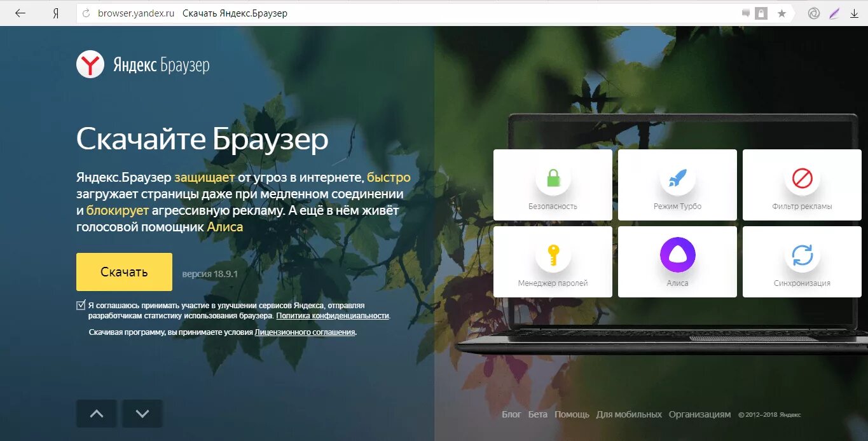Bookmark this page with the star icon
Screen dimensions: 868x441
[x=782, y=13]
